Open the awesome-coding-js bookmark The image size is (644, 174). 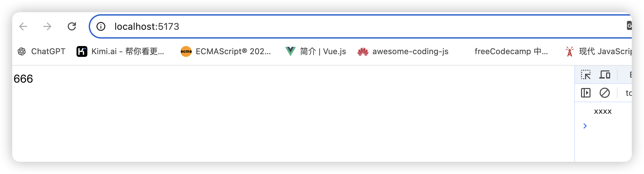[403, 51]
